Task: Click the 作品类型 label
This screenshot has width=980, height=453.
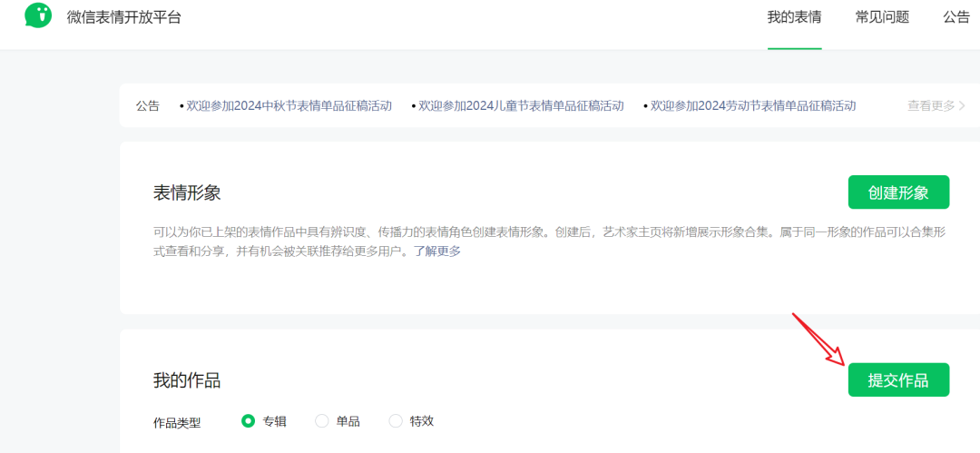Action: tap(177, 423)
